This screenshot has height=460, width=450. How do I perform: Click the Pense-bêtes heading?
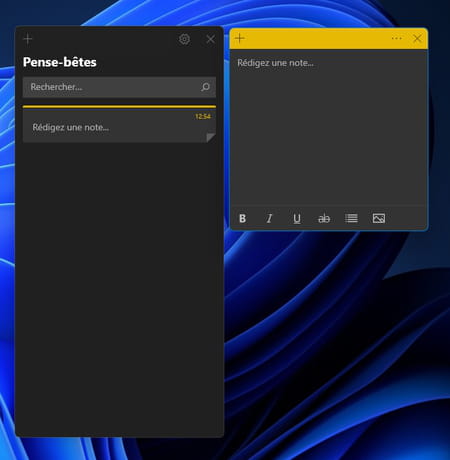tap(60, 62)
